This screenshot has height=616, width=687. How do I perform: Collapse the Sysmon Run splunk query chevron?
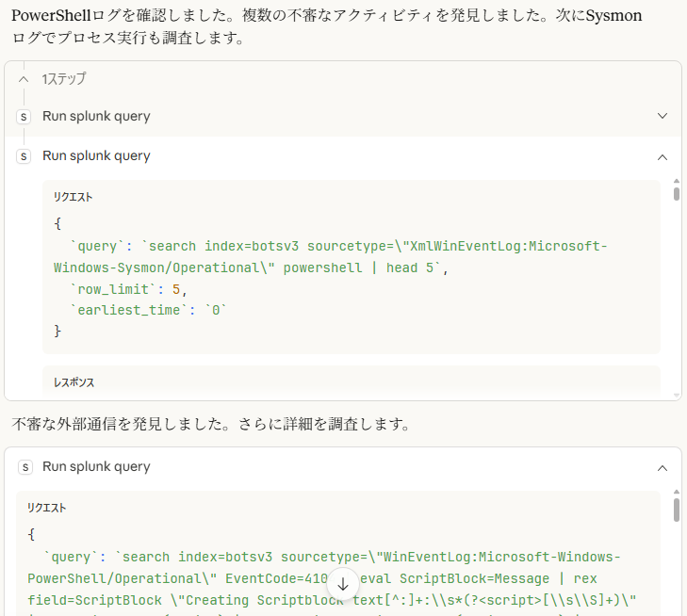(x=662, y=156)
